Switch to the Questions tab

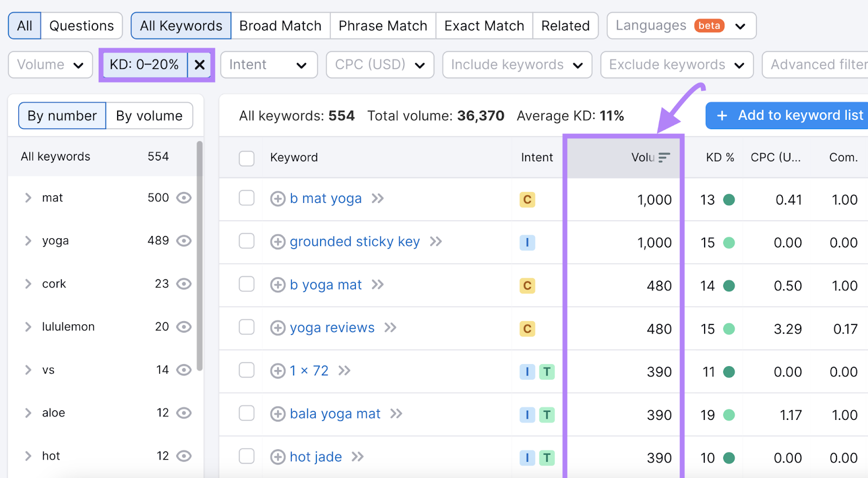click(81, 26)
